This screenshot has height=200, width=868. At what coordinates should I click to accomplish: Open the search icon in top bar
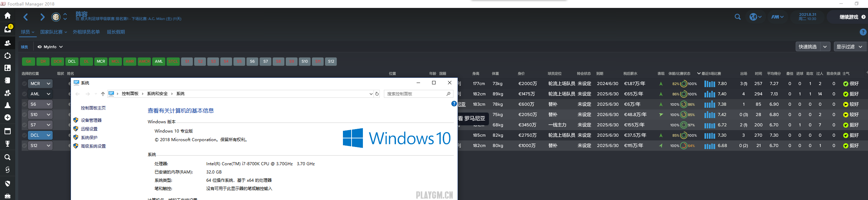(x=738, y=17)
